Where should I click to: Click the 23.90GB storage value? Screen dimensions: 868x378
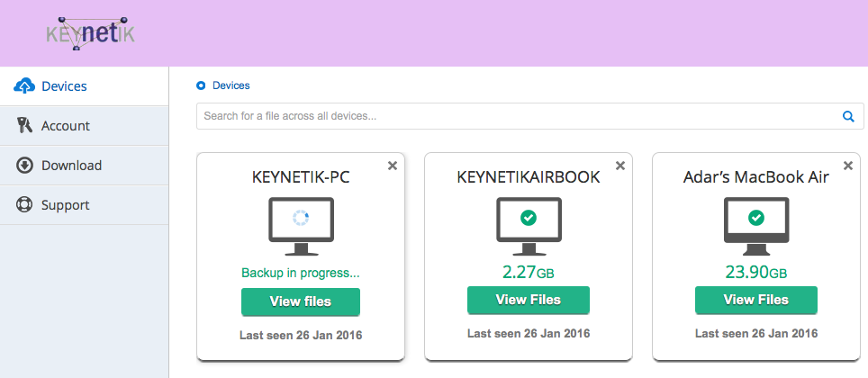[756, 272]
